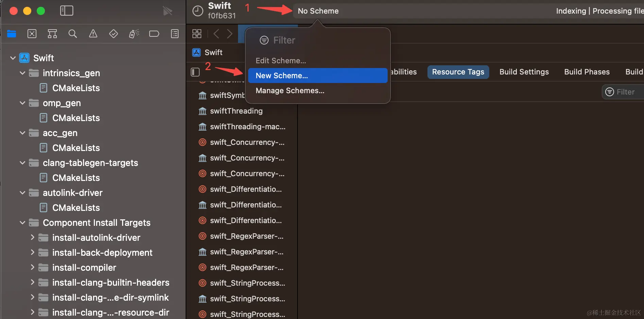Go back in editor history

point(216,34)
